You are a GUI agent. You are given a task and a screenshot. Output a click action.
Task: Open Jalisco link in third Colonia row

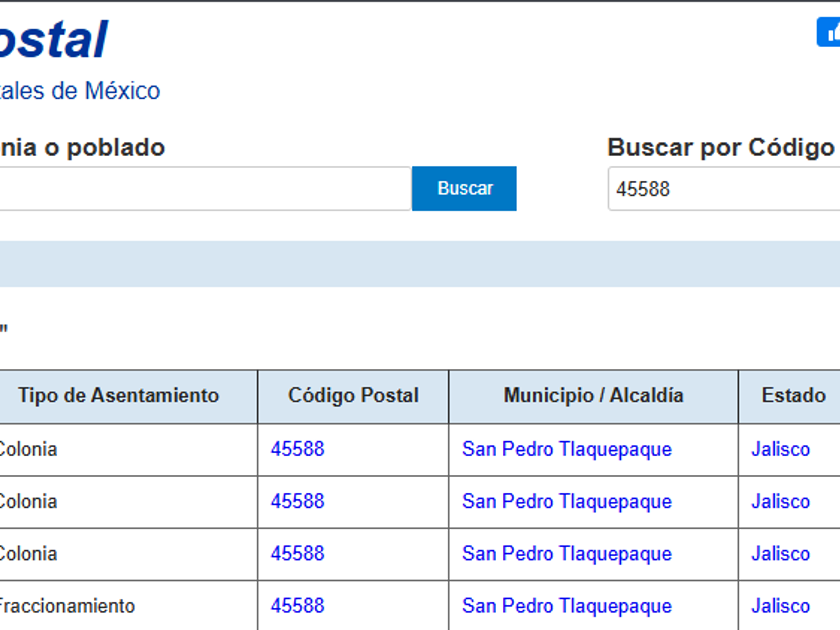781,553
